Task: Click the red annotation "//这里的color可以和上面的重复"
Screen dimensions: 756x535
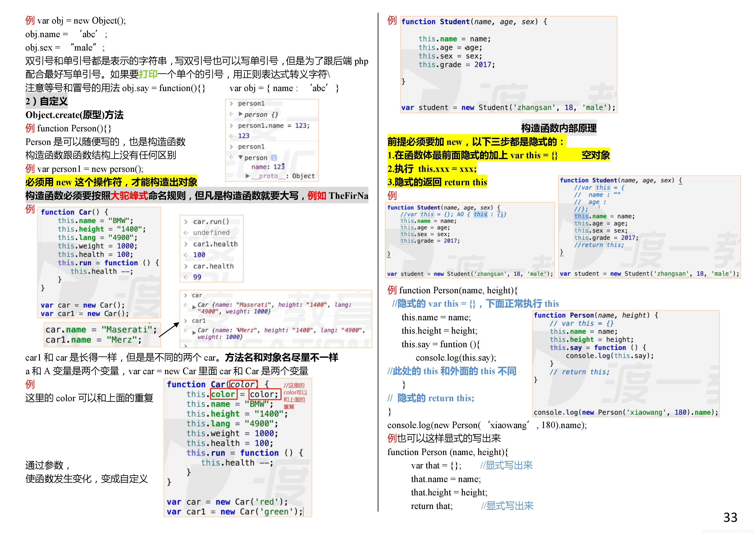Action: point(295,396)
